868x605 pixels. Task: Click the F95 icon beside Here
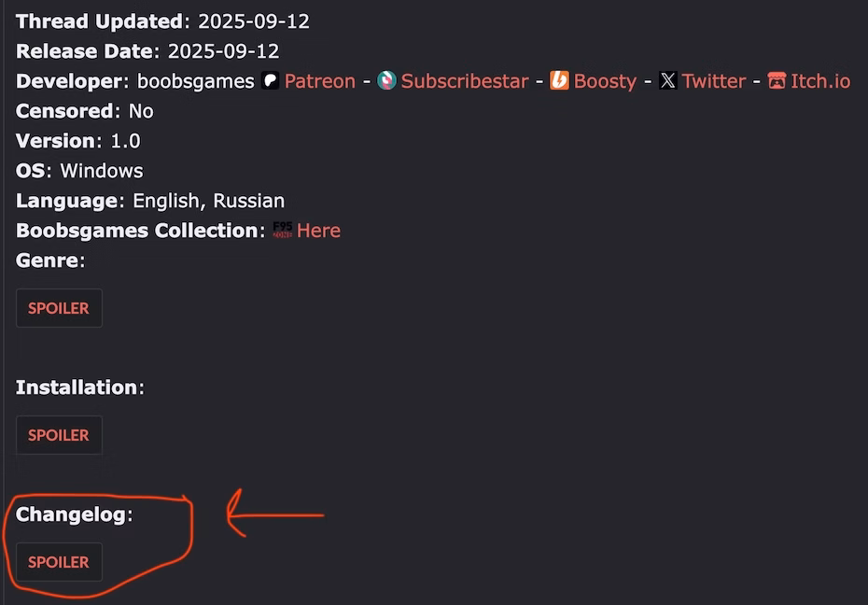point(282,230)
